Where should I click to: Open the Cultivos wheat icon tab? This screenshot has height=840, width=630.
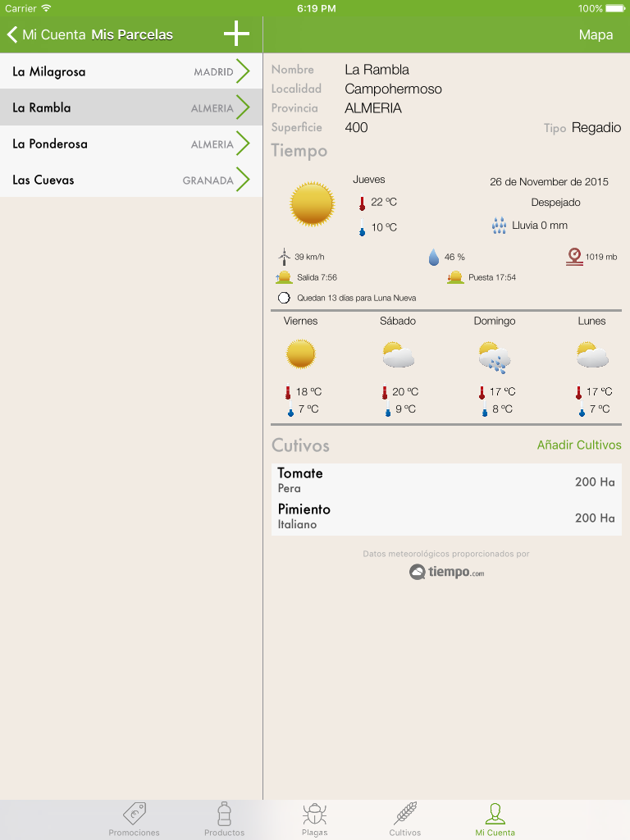coord(405,819)
